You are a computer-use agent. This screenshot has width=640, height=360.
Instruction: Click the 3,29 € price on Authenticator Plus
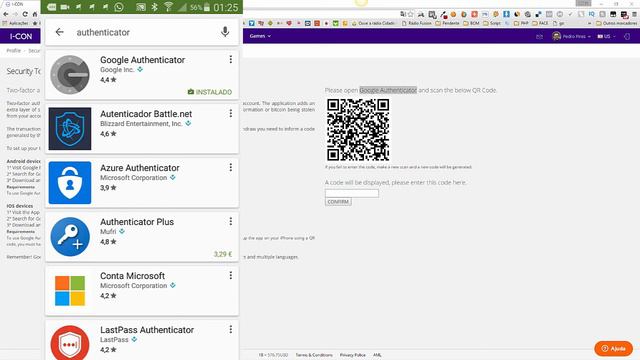pyautogui.click(x=223, y=254)
